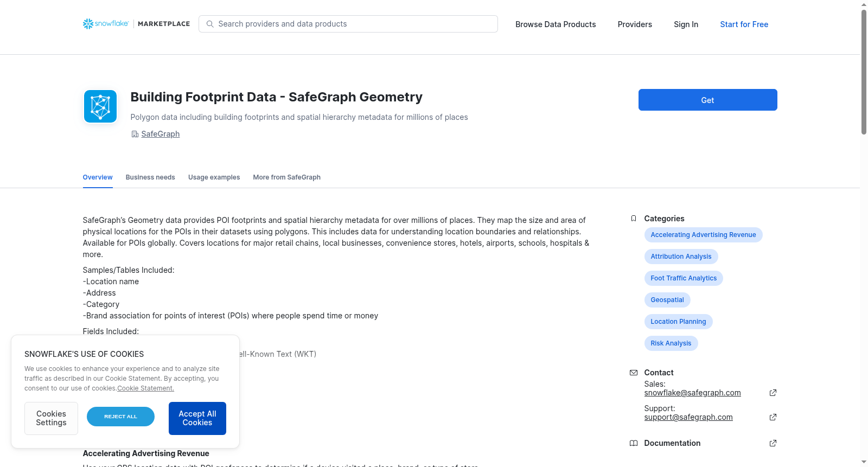Select the Overview tab
This screenshot has width=868, height=467.
[x=98, y=177]
